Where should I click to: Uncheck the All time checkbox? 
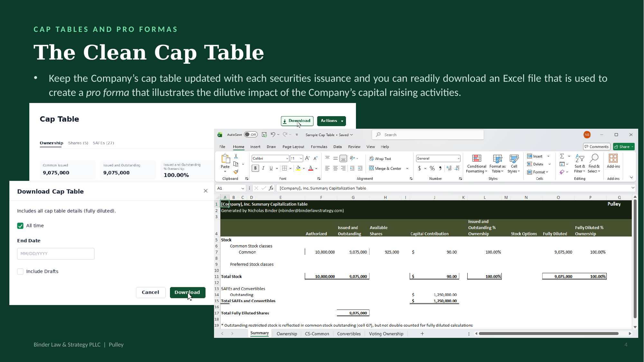(20, 226)
